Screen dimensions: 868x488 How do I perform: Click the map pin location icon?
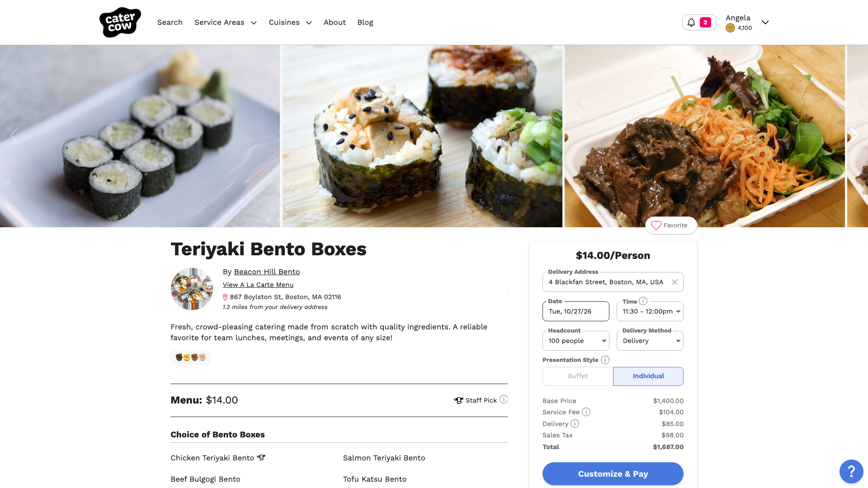[225, 297]
